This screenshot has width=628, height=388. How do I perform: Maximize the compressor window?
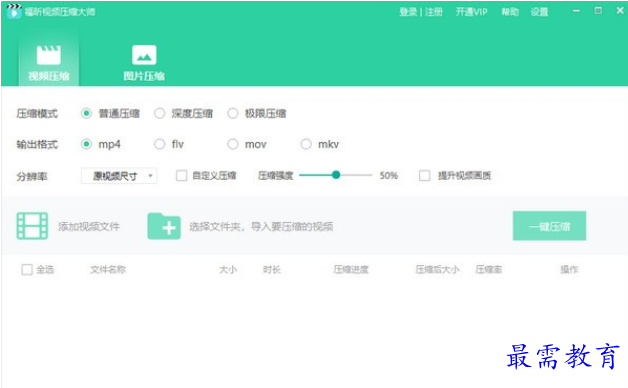tap(598, 11)
